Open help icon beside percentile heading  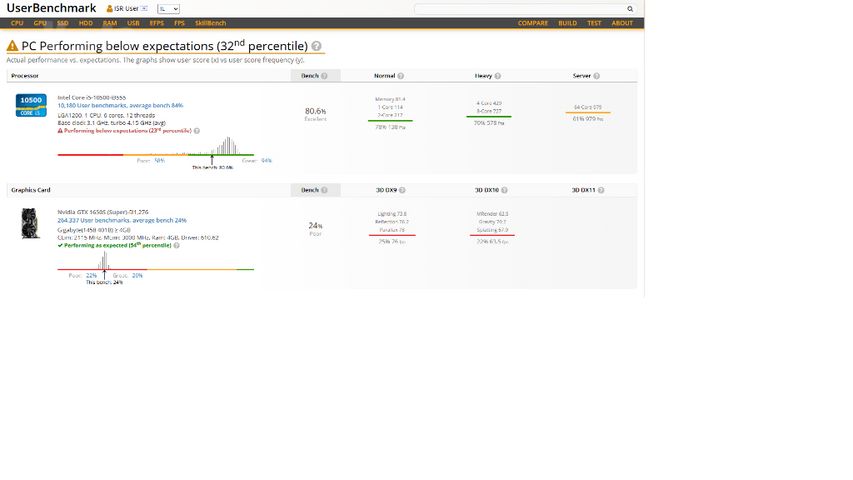pos(316,46)
